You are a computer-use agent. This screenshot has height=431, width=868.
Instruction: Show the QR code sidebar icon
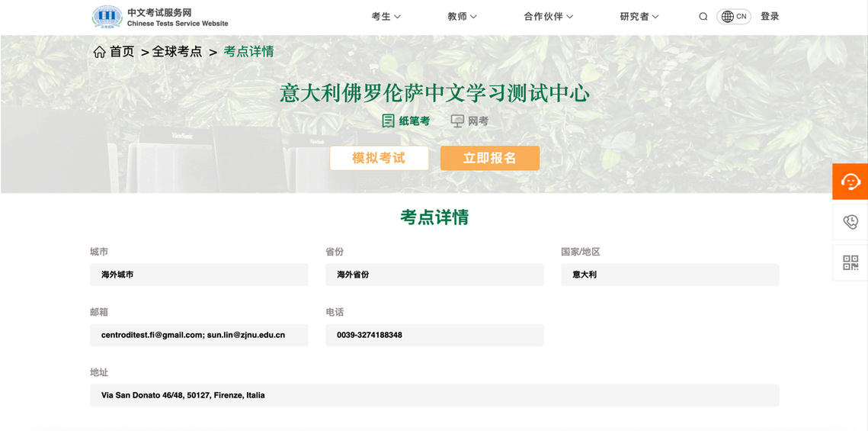click(850, 263)
